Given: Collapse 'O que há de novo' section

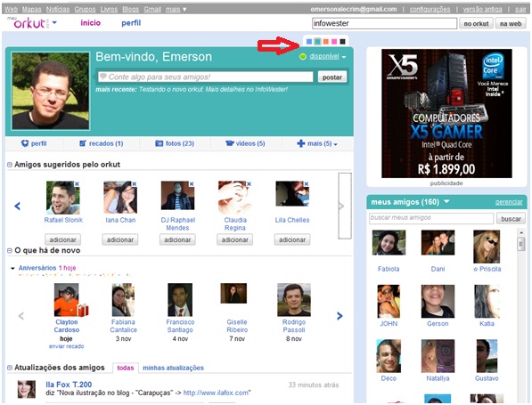Looking at the screenshot, I should coord(10,251).
